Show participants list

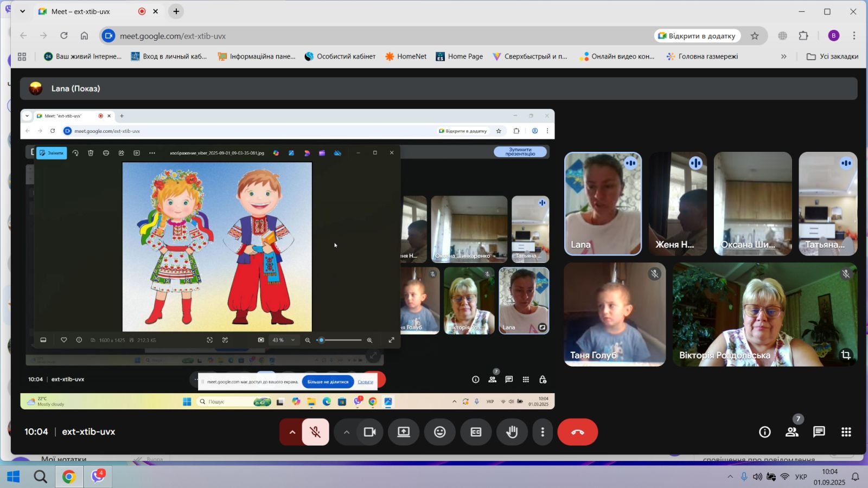click(792, 432)
